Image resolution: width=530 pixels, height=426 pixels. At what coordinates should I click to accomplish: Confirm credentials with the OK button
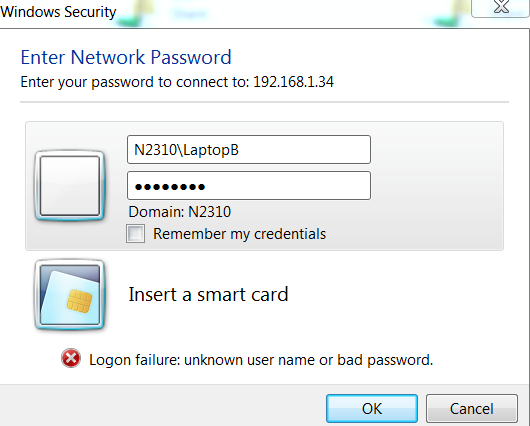tap(372, 408)
